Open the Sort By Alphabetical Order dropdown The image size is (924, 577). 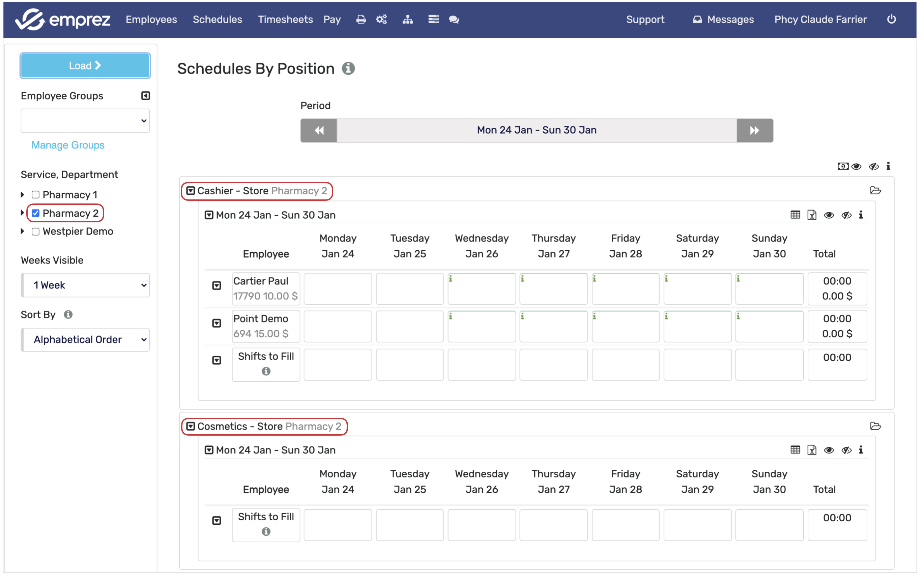click(x=85, y=340)
